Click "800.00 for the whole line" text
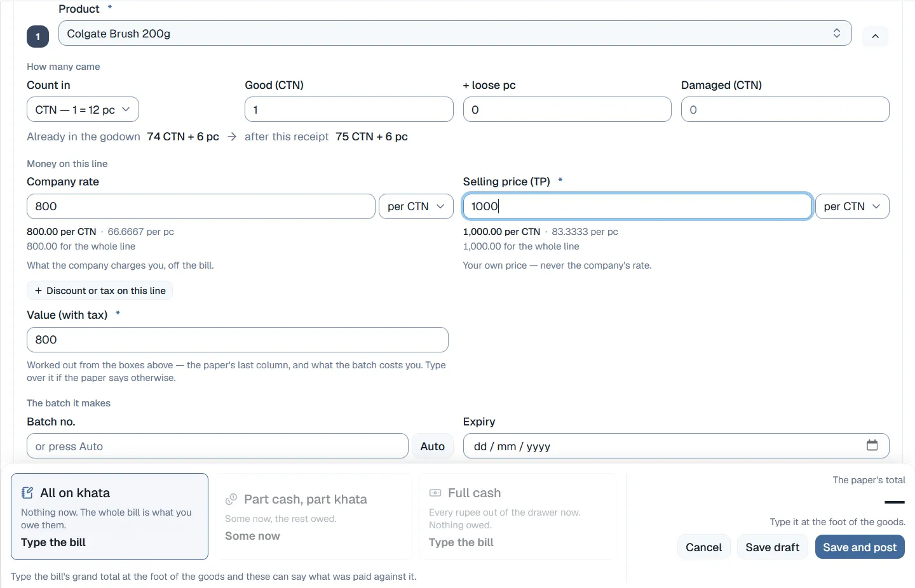 [x=81, y=246]
